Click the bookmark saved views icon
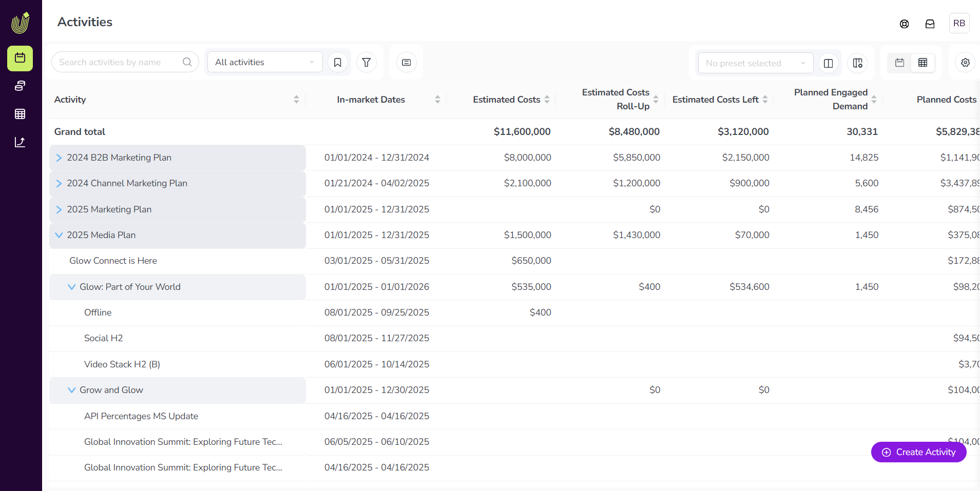980x491 pixels. pos(337,63)
